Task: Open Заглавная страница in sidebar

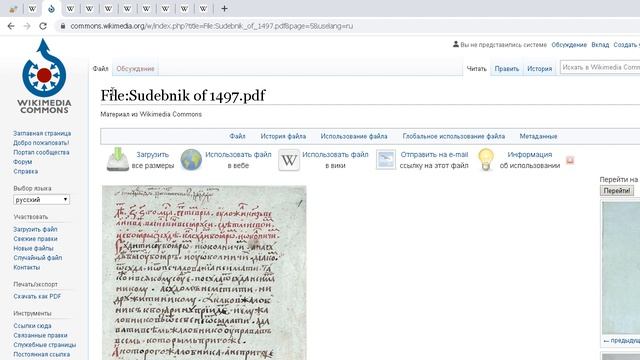Action: pyautogui.click(x=42, y=133)
